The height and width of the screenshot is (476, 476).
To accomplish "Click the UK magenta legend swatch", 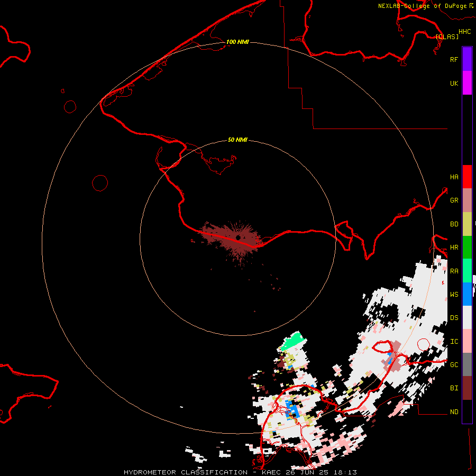I will pos(467,83).
